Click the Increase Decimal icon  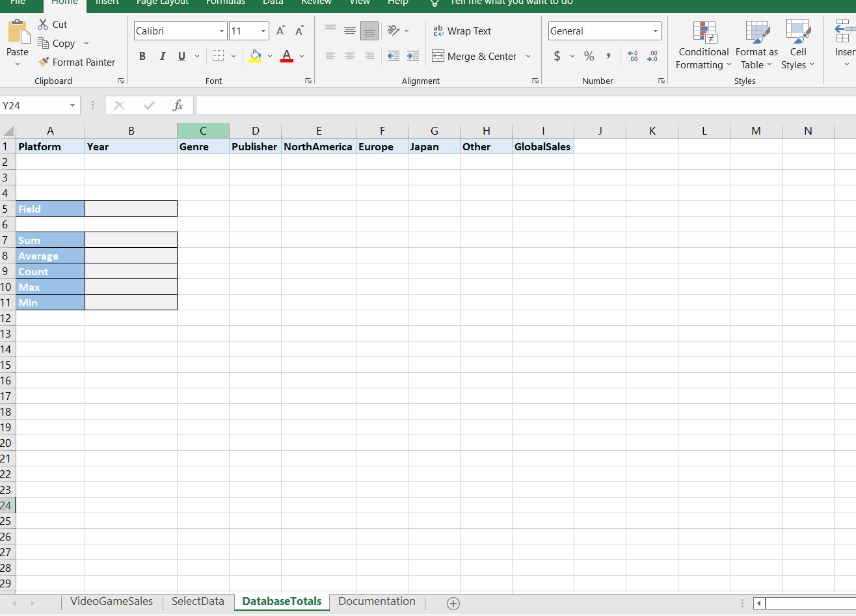pos(632,56)
